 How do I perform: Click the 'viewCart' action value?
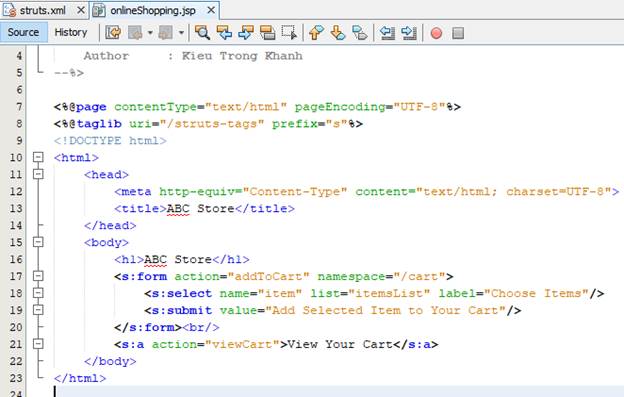(x=242, y=344)
